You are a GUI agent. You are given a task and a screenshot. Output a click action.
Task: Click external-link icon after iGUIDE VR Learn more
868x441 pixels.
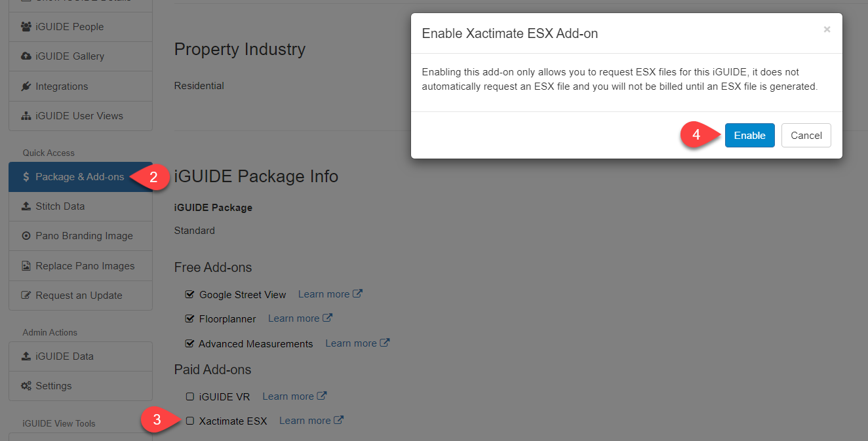click(322, 396)
